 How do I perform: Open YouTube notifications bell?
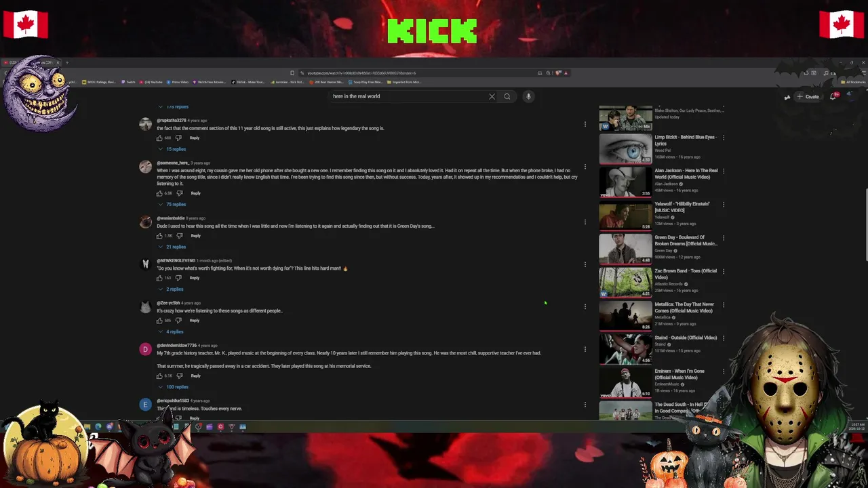[x=833, y=96]
